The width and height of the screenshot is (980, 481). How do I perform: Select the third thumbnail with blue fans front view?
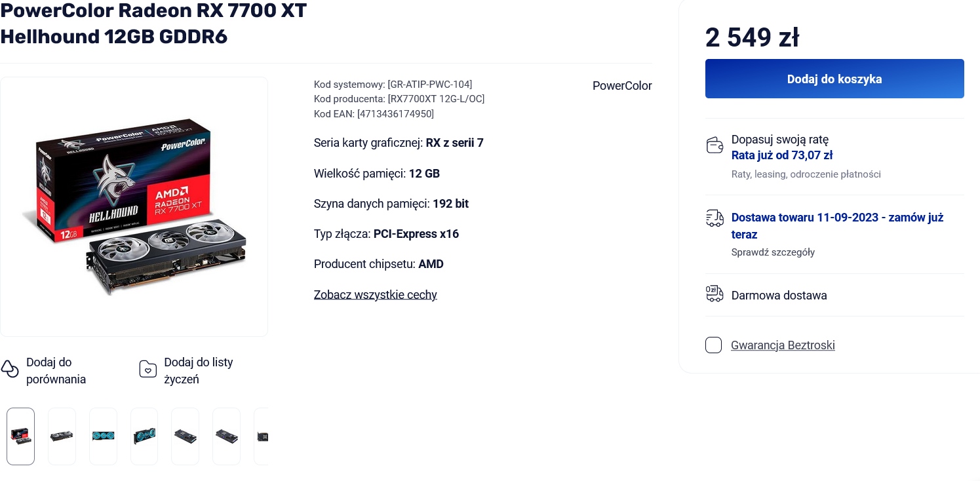(103, 436)
